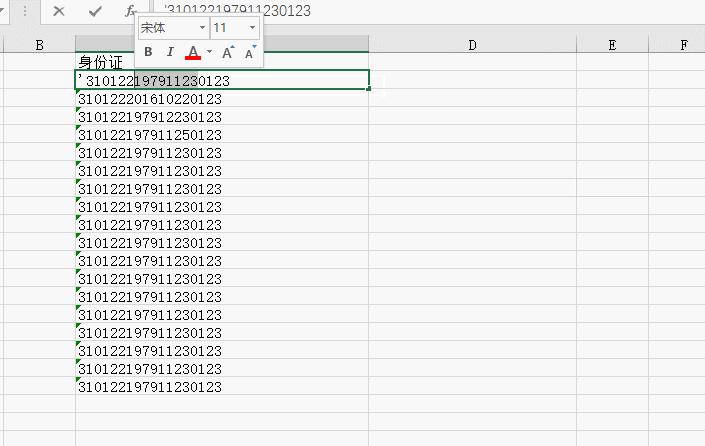Click the Cancel (X) formula bar icon
Screen dimensions: 705x446
click(x=59, y=11)
